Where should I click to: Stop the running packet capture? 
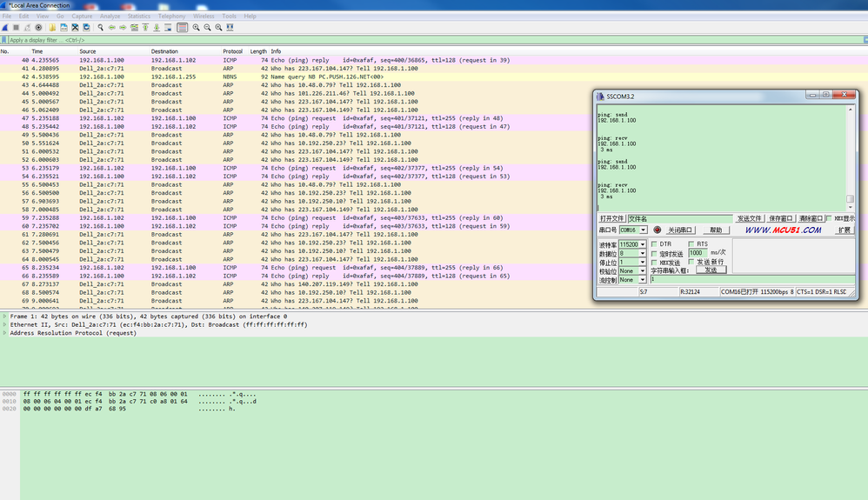tap(16, 28)
